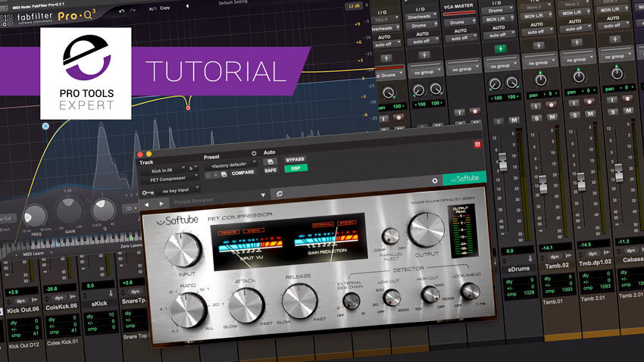Image resolution: width=644 pixels, height=362 pixels.
Task: Click the red target icon in plugin header
Action: pos(477,145)
